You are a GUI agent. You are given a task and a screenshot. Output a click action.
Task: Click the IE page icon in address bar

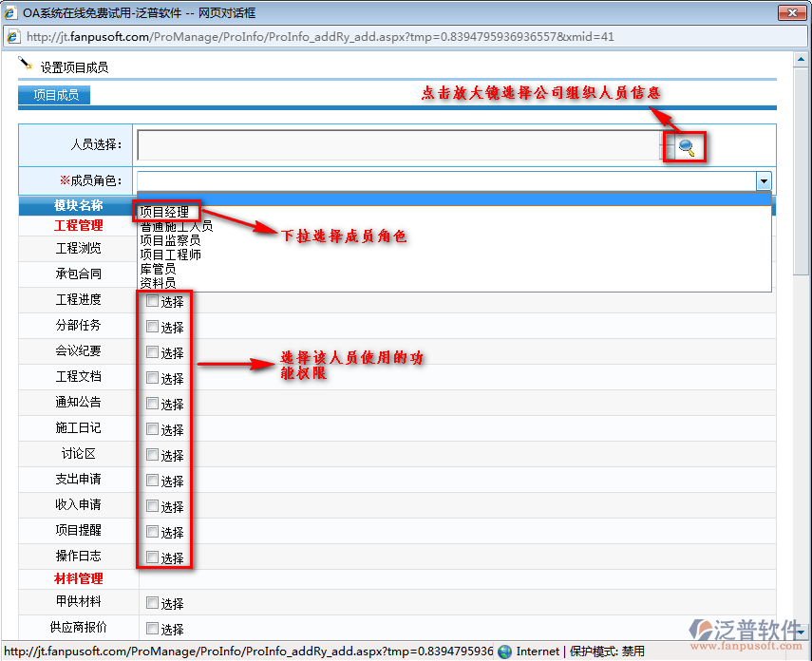(13, 36)
